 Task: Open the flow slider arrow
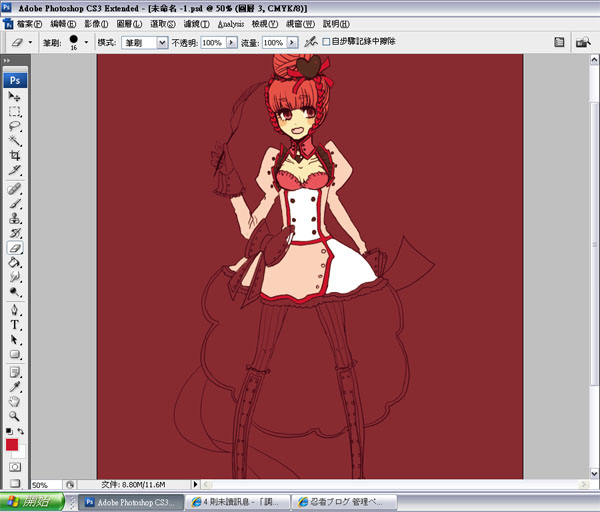click(x=292, y=42)
